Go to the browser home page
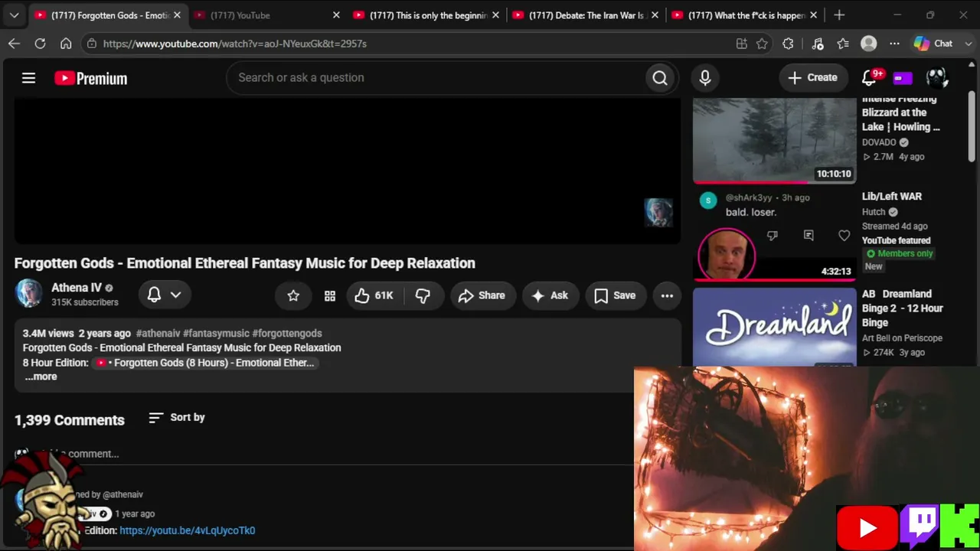The height and width of the screenshot is (551, 980). (66, 44)
